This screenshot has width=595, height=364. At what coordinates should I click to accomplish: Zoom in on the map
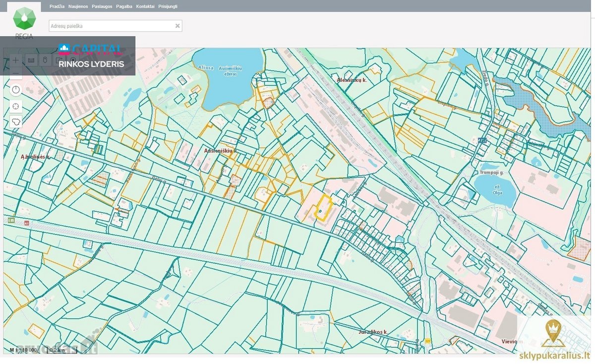(x=16, y=60)
